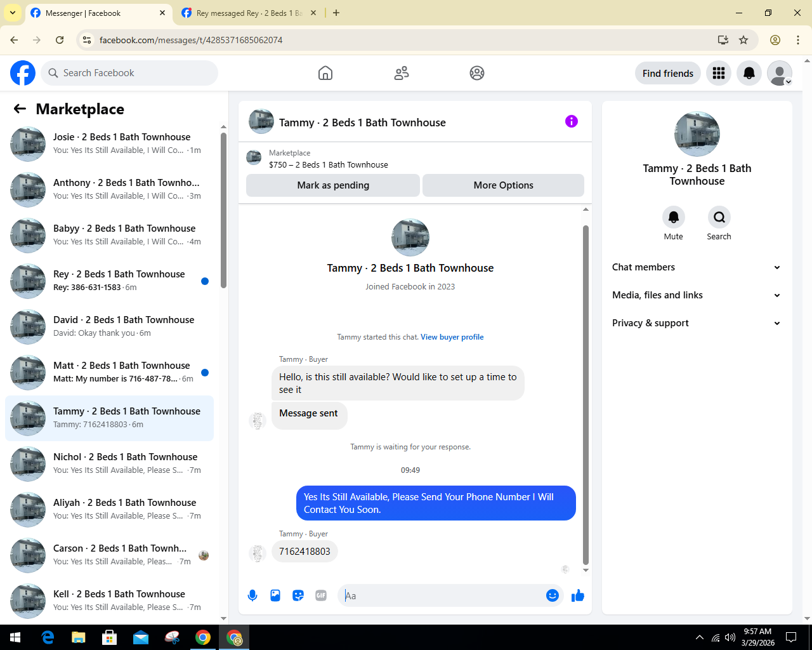This screenshot has height=650, width=812.
Task: Open the Facebook Menu grid icon
Action: click(719, 73)
